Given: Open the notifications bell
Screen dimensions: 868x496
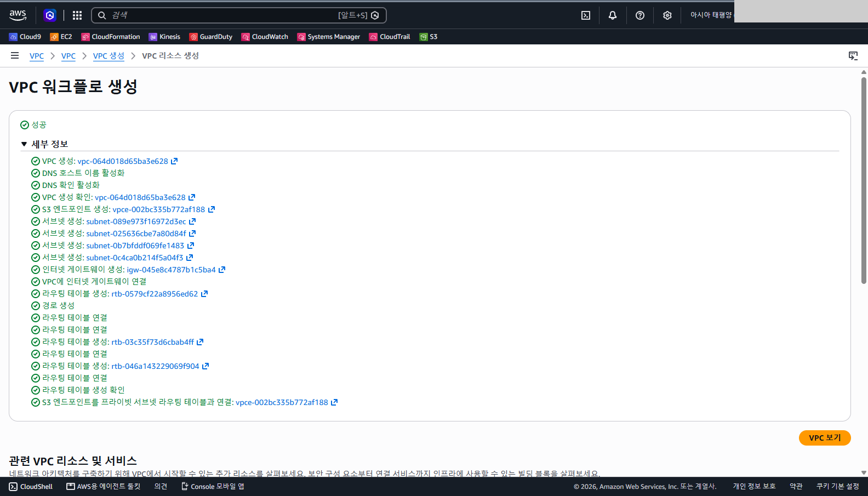Looking at the screenshot, I should 613,15.
